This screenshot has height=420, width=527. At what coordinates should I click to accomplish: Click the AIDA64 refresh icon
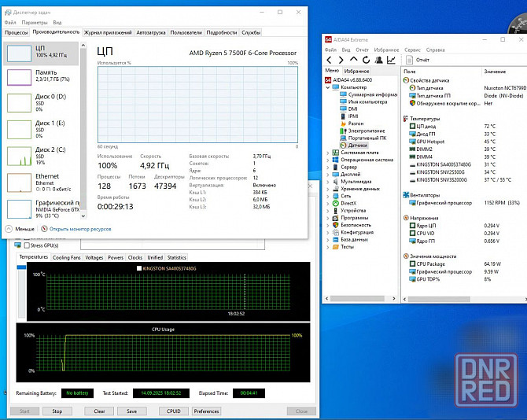(365, 60)
